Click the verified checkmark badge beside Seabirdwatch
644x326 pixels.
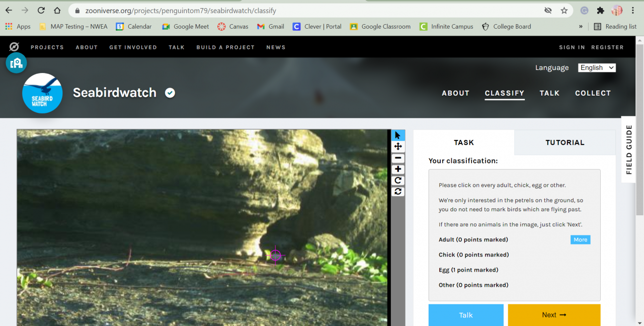170,93
